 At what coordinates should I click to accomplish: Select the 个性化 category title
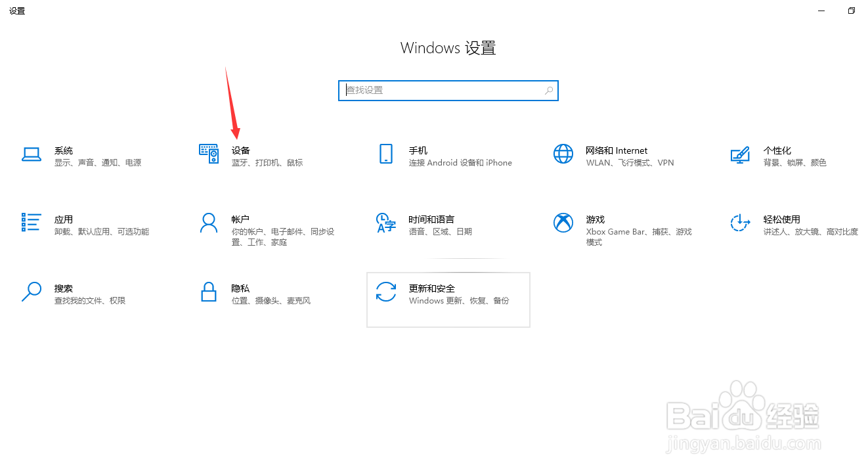[777, 150]
